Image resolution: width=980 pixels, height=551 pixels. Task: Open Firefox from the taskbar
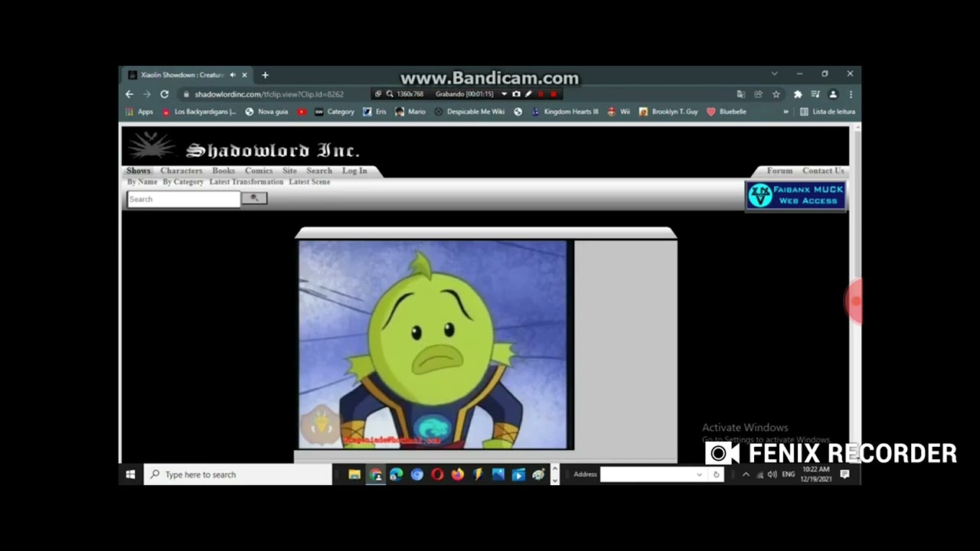[458, 474]
